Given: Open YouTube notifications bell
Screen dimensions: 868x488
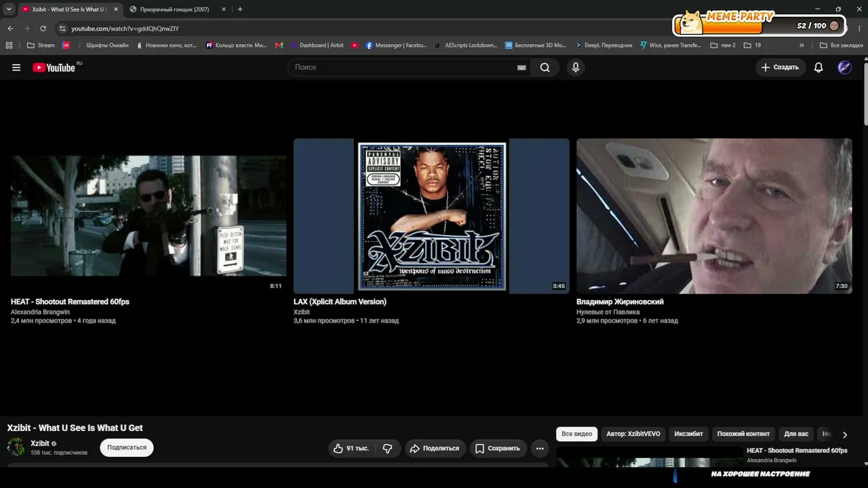Looking at the screenshot, I should 818,67.
